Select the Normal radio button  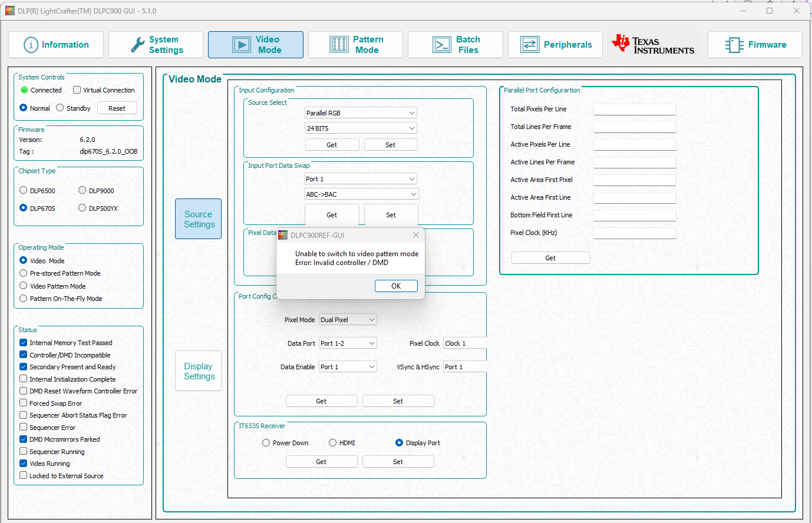pyautogui.click(x=24, y=108)
